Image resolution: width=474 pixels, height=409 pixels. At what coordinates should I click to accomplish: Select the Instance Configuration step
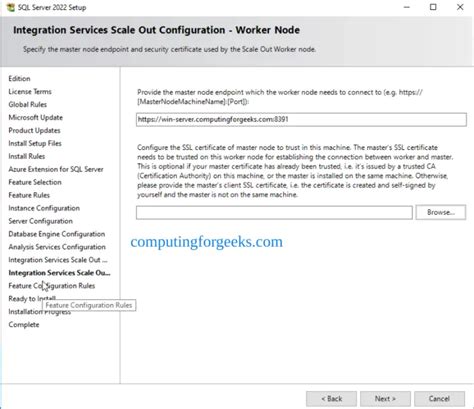pos(44,208)
